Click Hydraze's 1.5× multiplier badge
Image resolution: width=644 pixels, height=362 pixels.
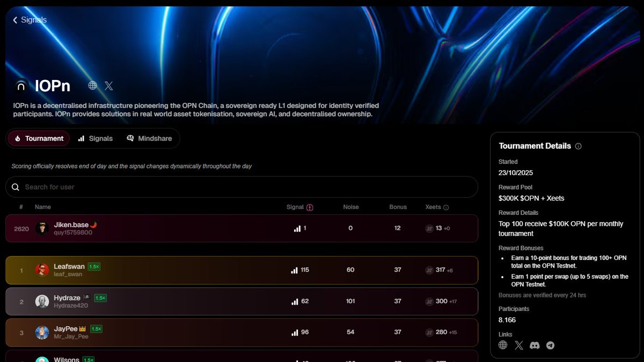(100, 298)
